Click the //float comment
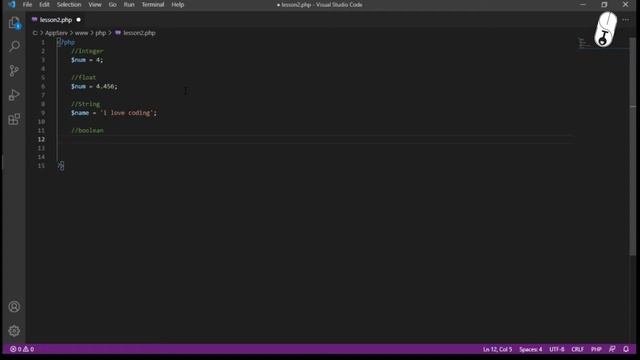The image size is (640, 360). 84,78
